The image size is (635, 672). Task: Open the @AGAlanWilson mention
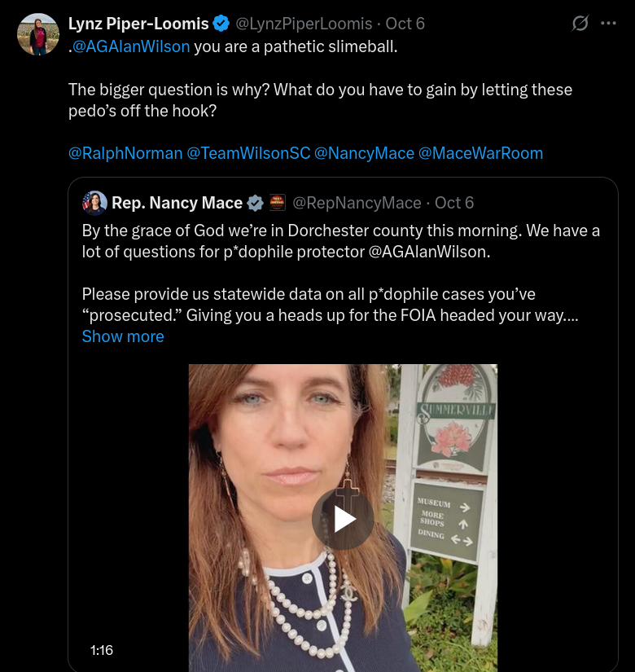click(131, 46)
